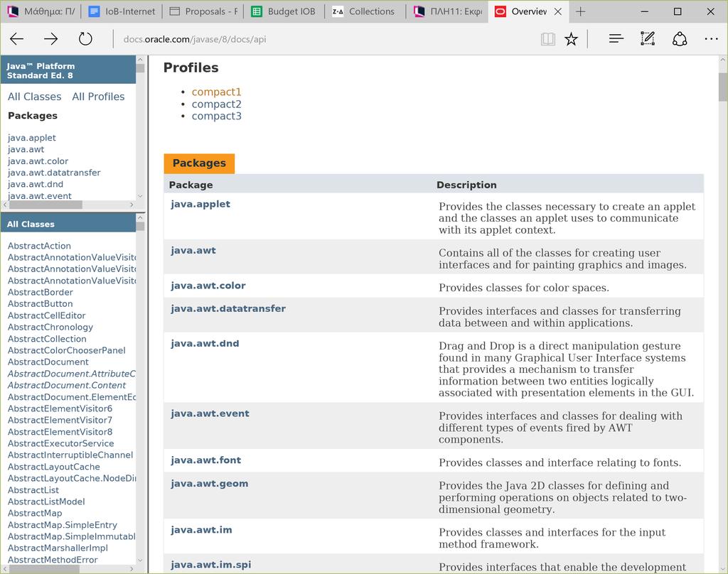
Task: Select java.awt.dnd in left Packages list
Action: pyautogui.click(x=36, y=184)
